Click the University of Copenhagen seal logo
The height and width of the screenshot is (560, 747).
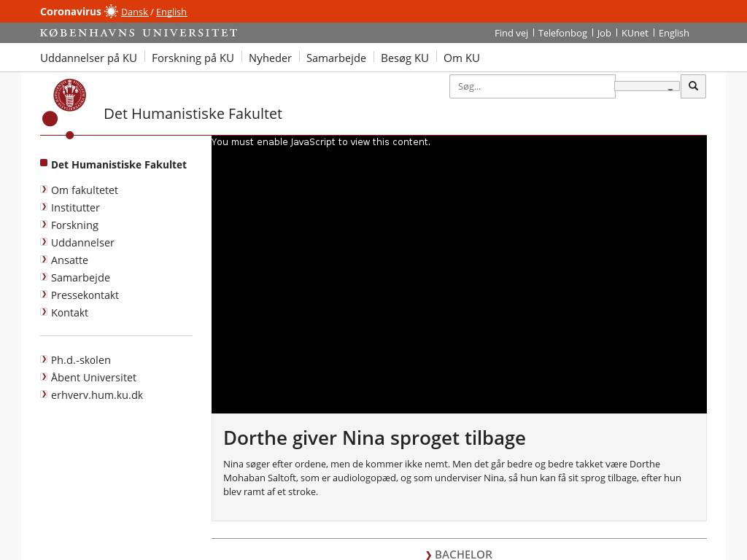[69, 95]
